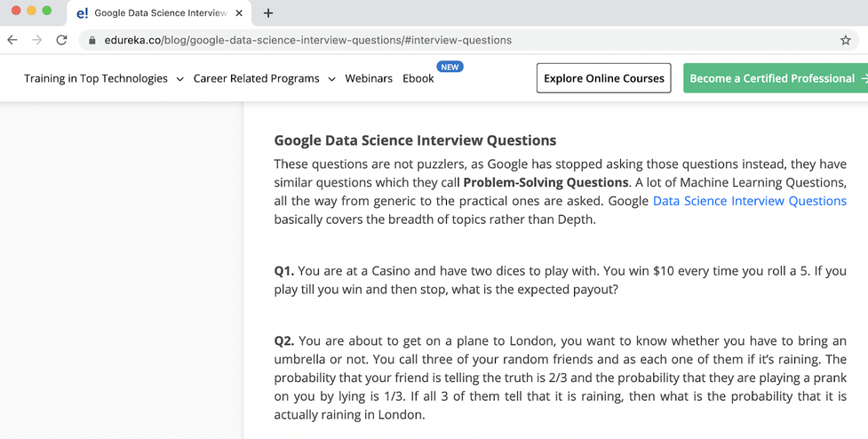The width and height of the screenshot is (868, 439).
Task: Open a new tab with the plus icon
Action: pyautogui.click(x=268, y=13)
